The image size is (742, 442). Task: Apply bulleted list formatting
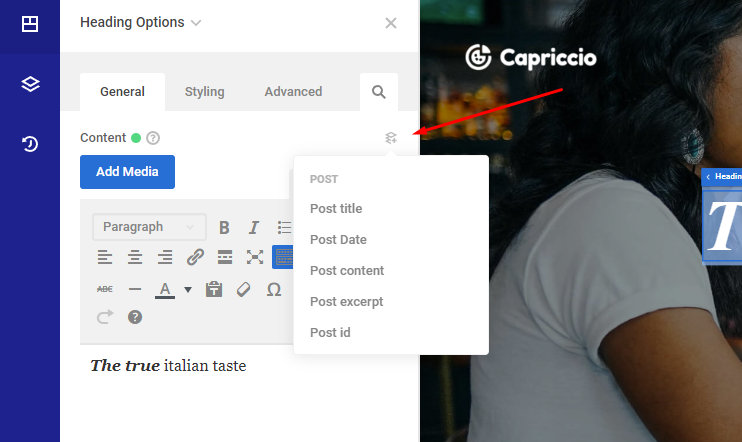point(284,228)
